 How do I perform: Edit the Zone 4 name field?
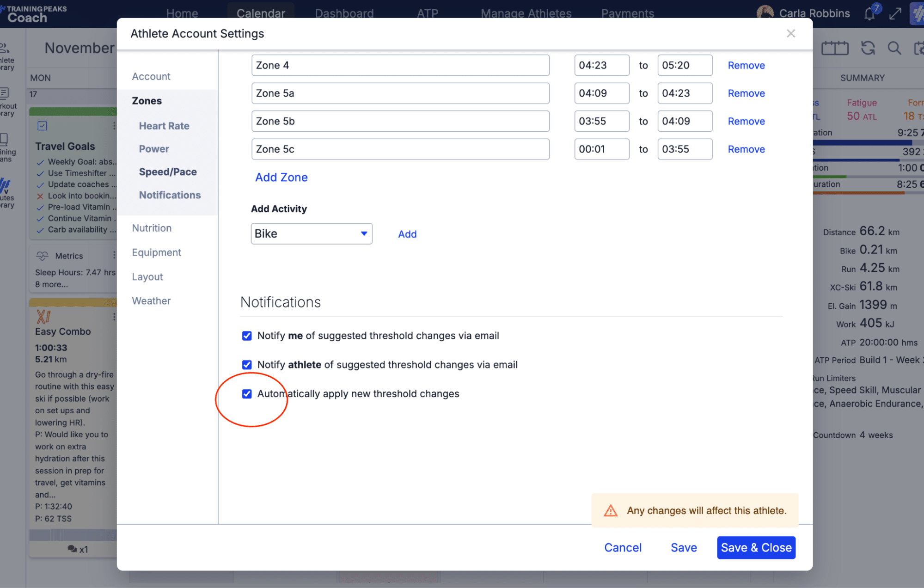[400, 65]
